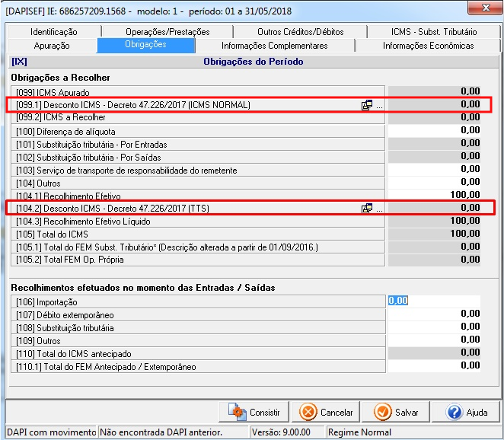The height and width of the screenshot is (440, 504).
Task: Switch to the Identificação tab
Action: [x=54, y=32]
